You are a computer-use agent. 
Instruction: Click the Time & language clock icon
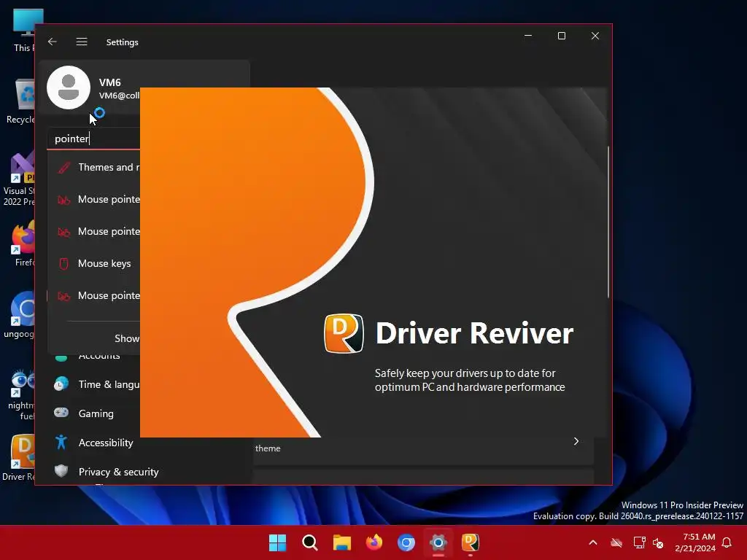[61, 384]
